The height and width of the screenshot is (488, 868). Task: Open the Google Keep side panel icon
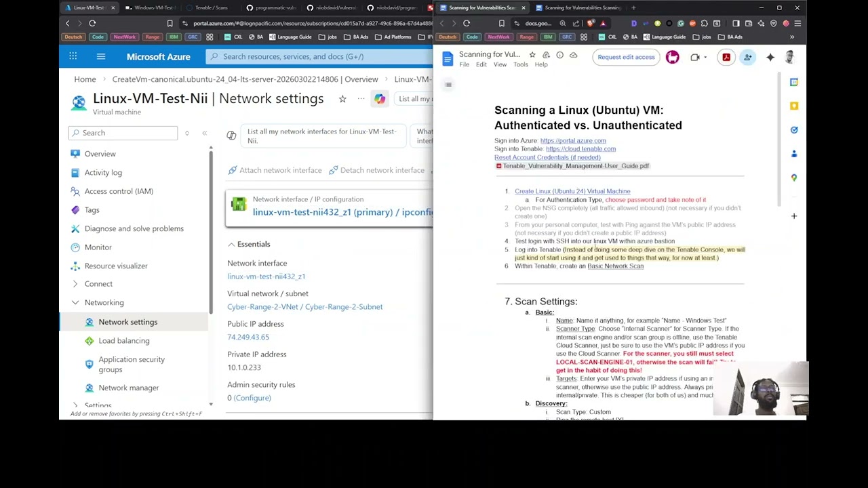(794, 106)
